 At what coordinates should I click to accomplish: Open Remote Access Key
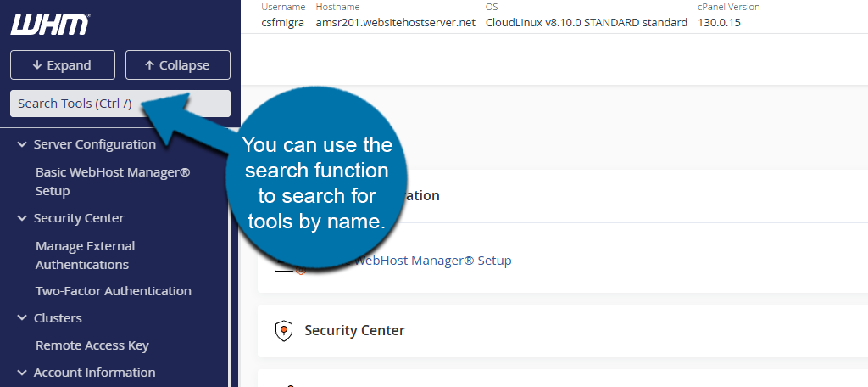pyautogui.click(x=92, y=345)
